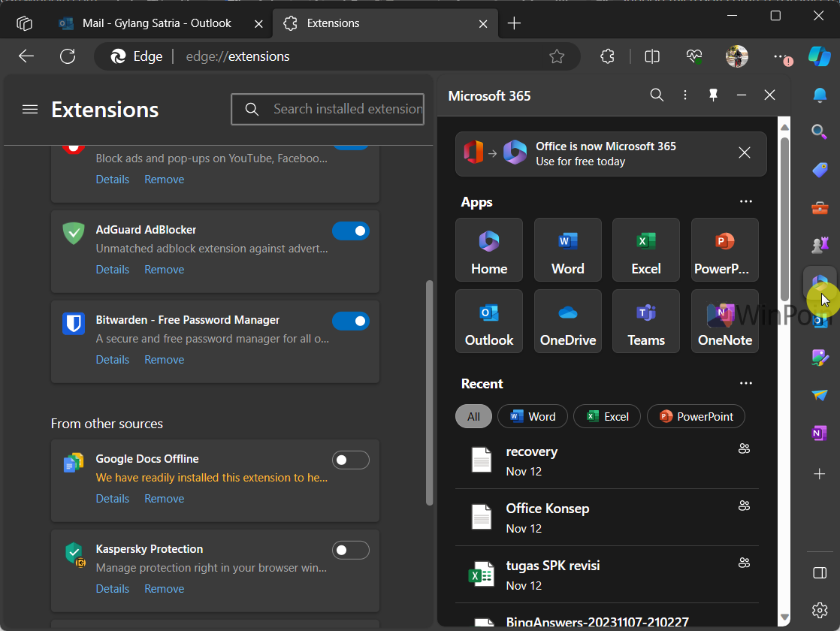Open Copilot from the toolbar
The height and width of the screenshot is (631, 840).
pos(820,56)
